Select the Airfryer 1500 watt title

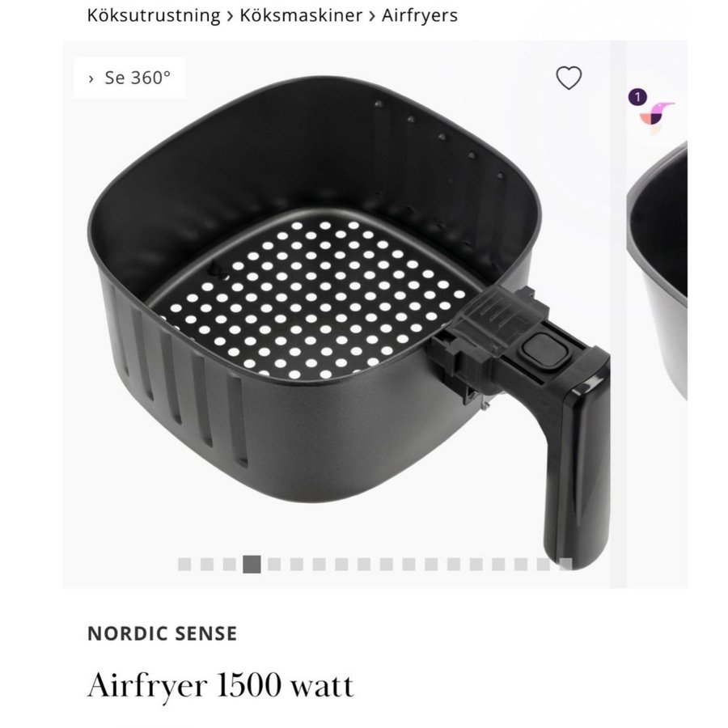(x=221, y=685)
